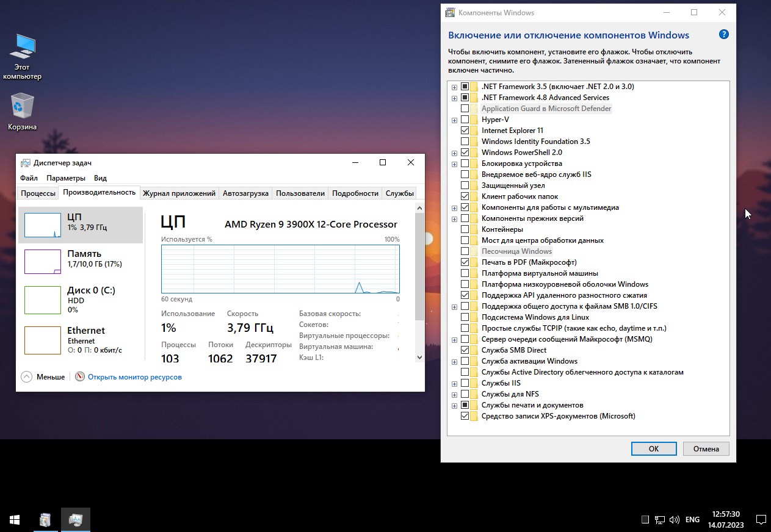Viewport: 771px width, 532px height.
Task: Switch to Журнал приложений tab
Action: (179, 193)
